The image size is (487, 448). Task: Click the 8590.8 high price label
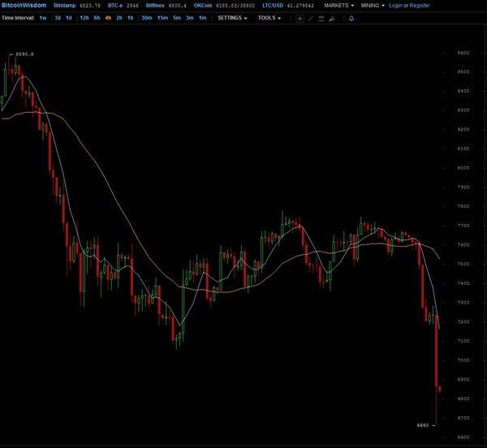24,54
